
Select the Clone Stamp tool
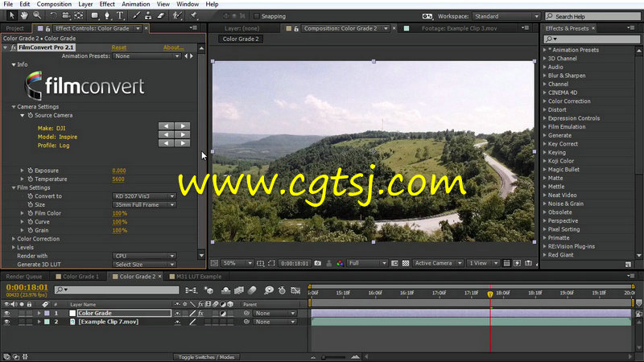[x=148, y=15]
